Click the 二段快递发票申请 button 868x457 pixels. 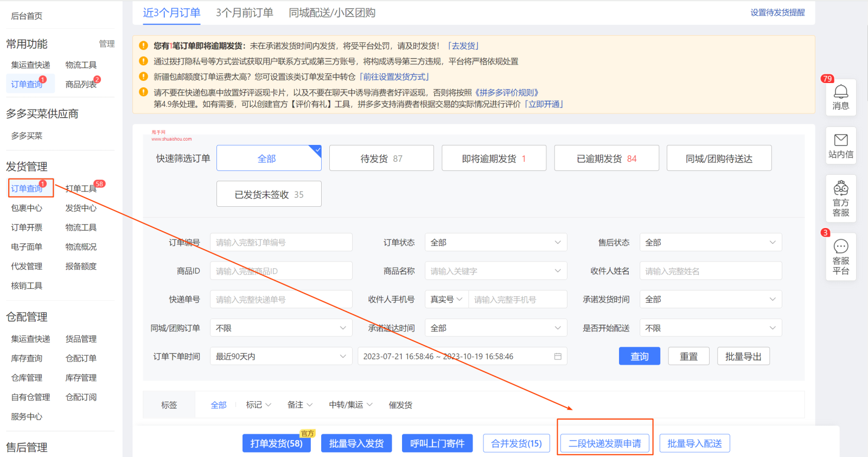(x=605, y=443)
